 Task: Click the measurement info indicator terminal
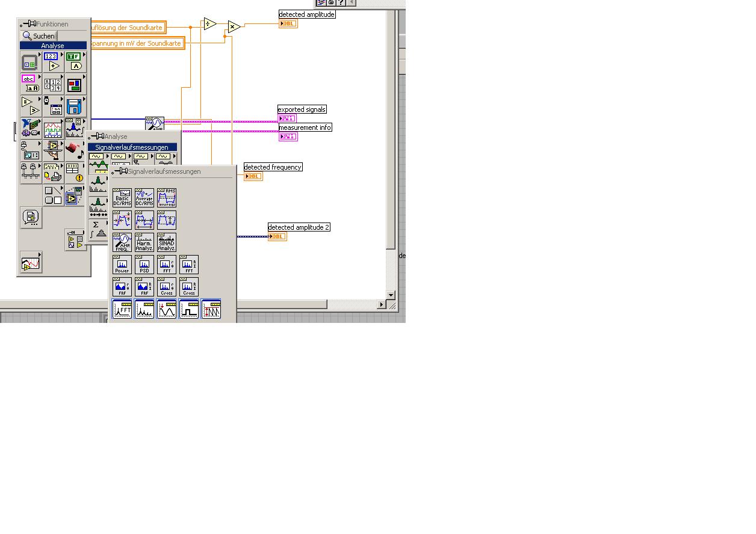[x=288, y=137]
